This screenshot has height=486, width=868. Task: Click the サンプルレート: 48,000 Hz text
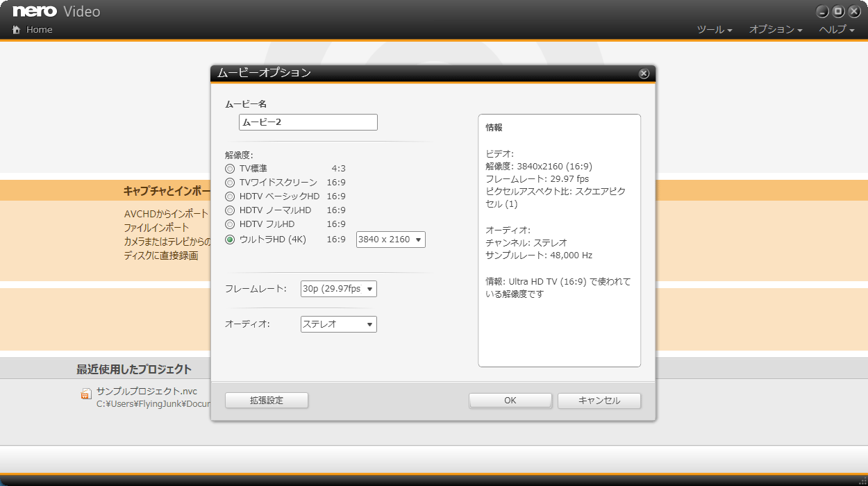tap(539, 255)
